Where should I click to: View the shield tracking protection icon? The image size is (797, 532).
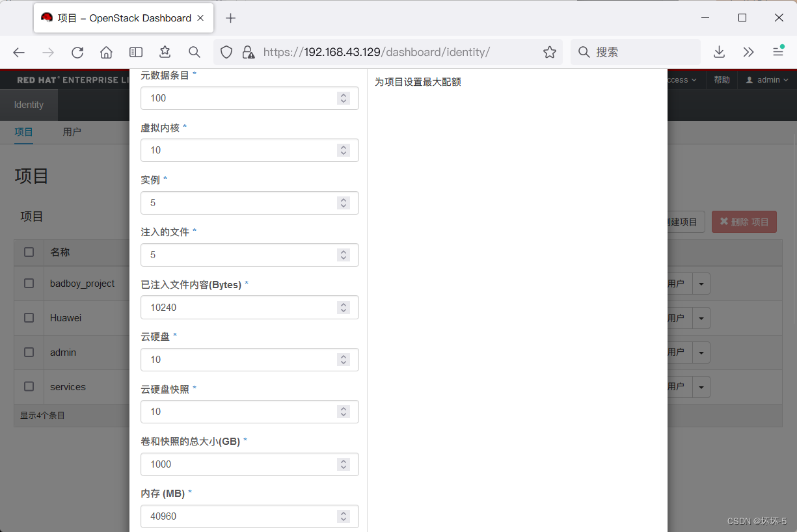(x=226, y=52)
